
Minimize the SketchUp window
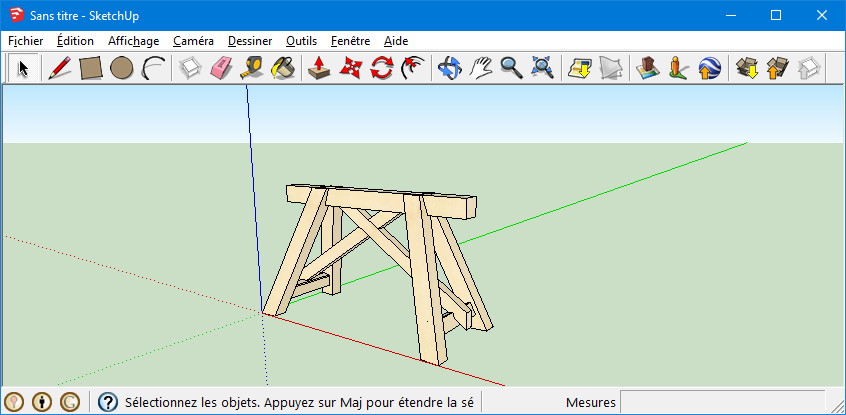[x=730, y=15]
